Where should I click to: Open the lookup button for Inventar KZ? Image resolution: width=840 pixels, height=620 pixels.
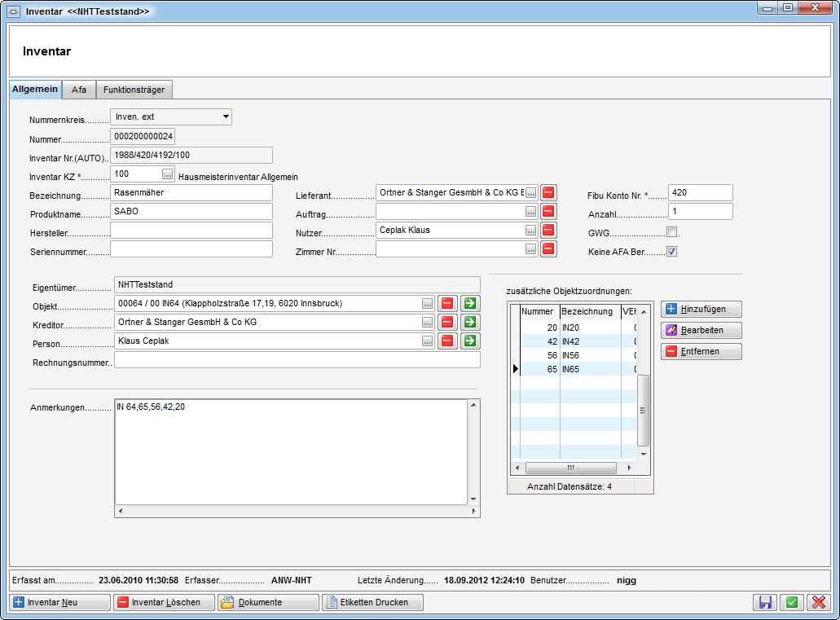click(x=168, y=174)
